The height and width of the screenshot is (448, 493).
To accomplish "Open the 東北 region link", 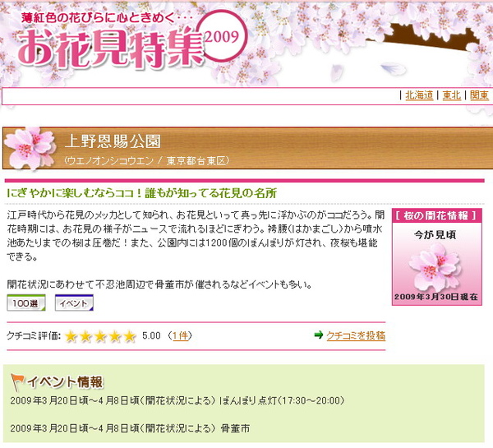I will pos(451,95).
